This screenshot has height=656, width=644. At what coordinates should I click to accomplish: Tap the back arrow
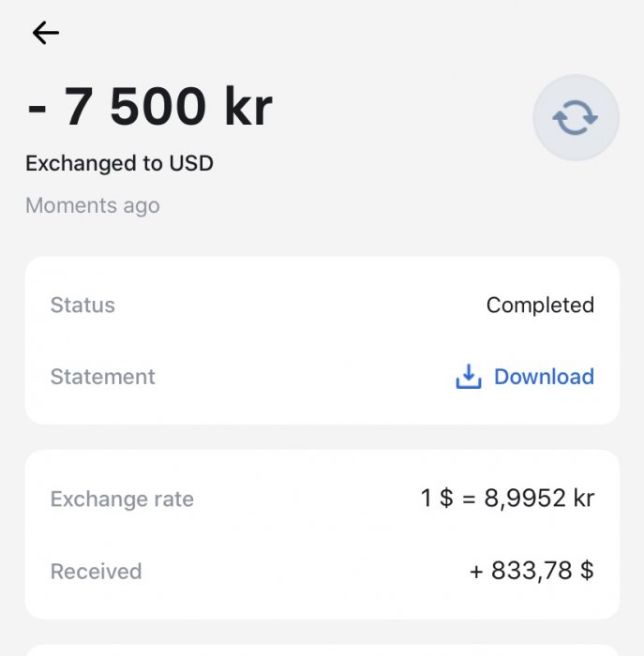[45, 33]
